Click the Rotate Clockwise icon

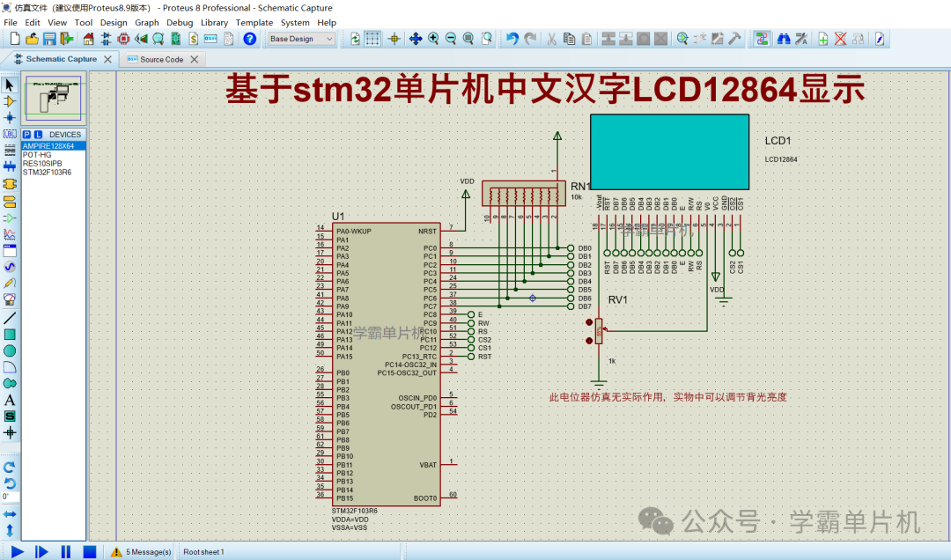pos(9,468)
